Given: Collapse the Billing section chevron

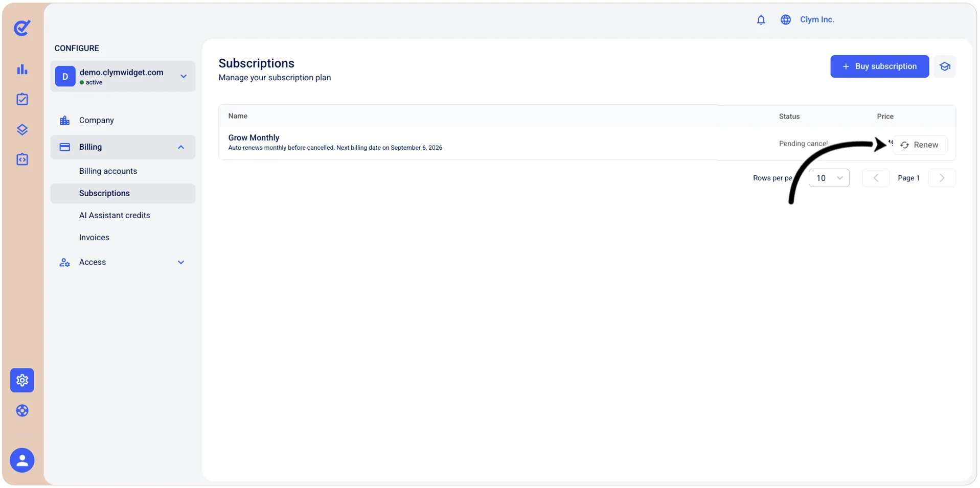Looking at the screenshot, I should 181,147.
